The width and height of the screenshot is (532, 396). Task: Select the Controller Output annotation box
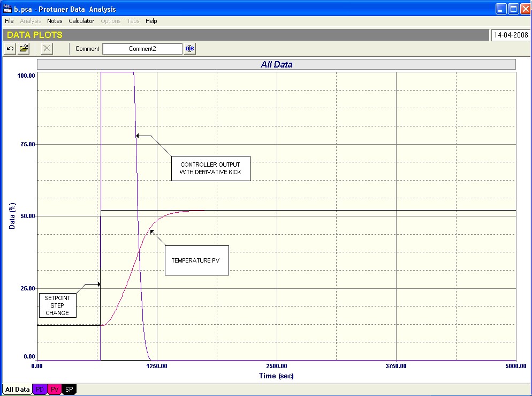[210, 168]
